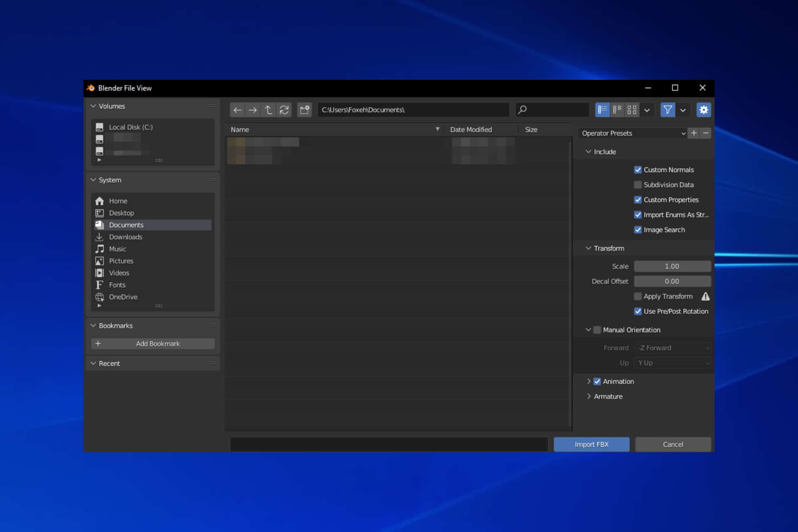Screen dimensions: 798x532
Task: Click the file name input field
Action: pyautogui.click(x=389, y=444)
